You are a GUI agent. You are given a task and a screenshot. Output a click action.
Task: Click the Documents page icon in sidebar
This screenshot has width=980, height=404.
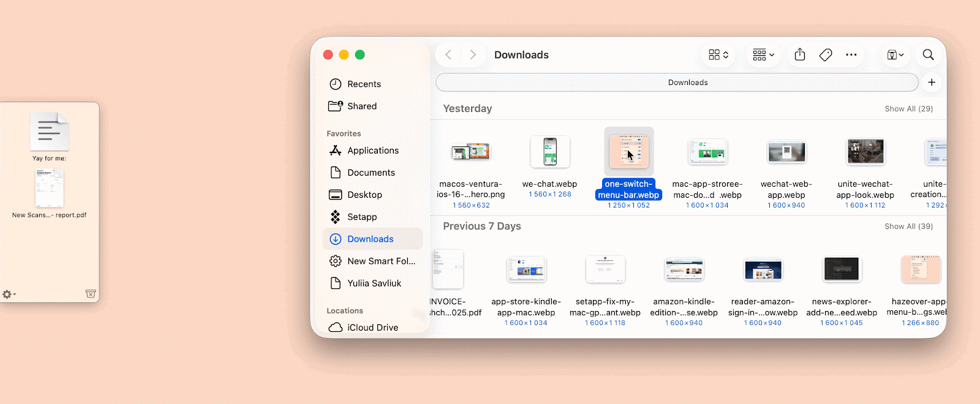tap(336, 173)
